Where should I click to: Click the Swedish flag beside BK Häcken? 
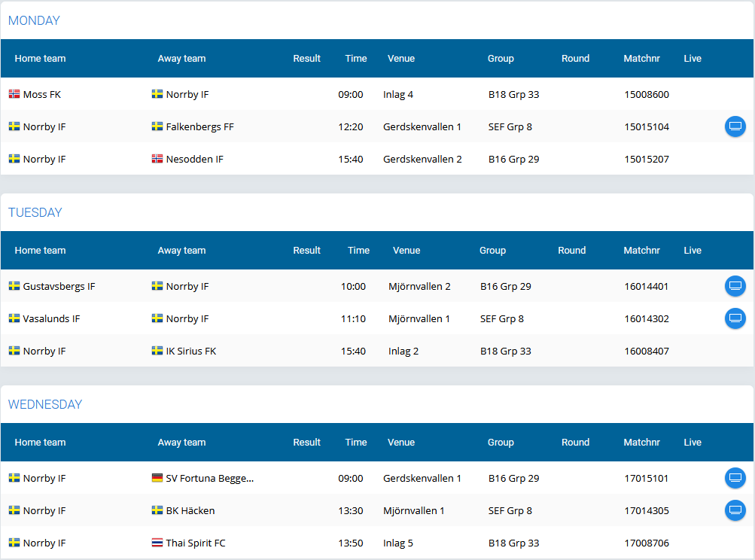pos(157,510)
